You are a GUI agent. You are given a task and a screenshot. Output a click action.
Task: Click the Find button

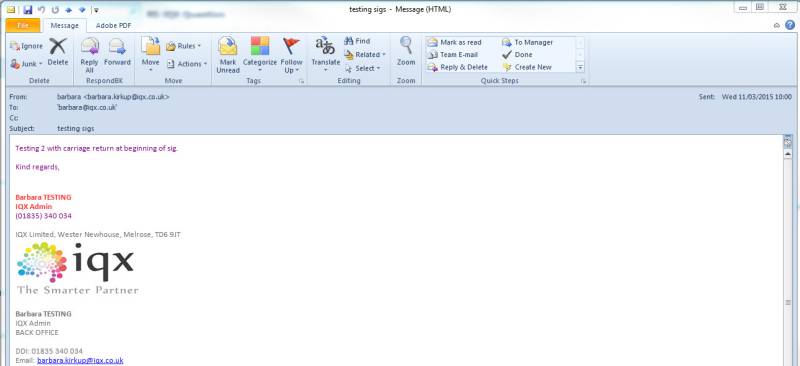pyautogui.click(x=357, y=41)
